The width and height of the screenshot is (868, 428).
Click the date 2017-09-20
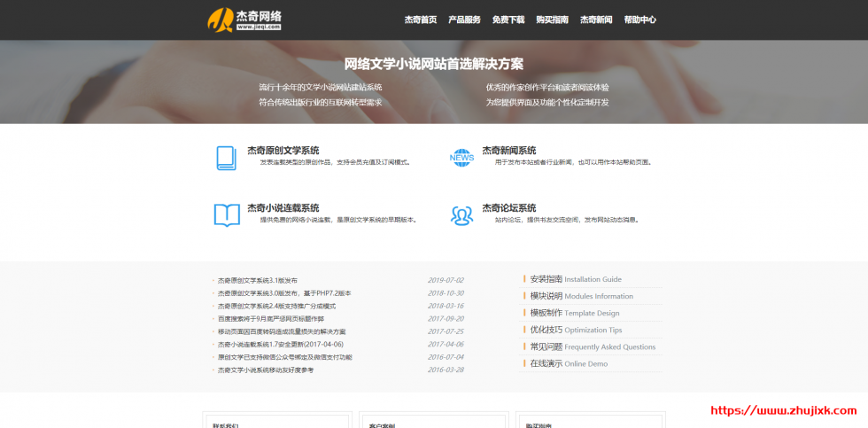pyautogui.click(x=446, y=318)
